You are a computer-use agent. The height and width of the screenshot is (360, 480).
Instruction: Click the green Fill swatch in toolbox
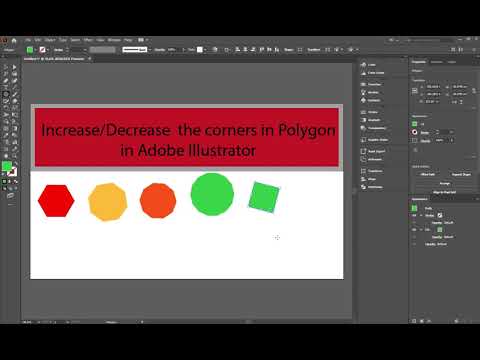click(7, 166)
